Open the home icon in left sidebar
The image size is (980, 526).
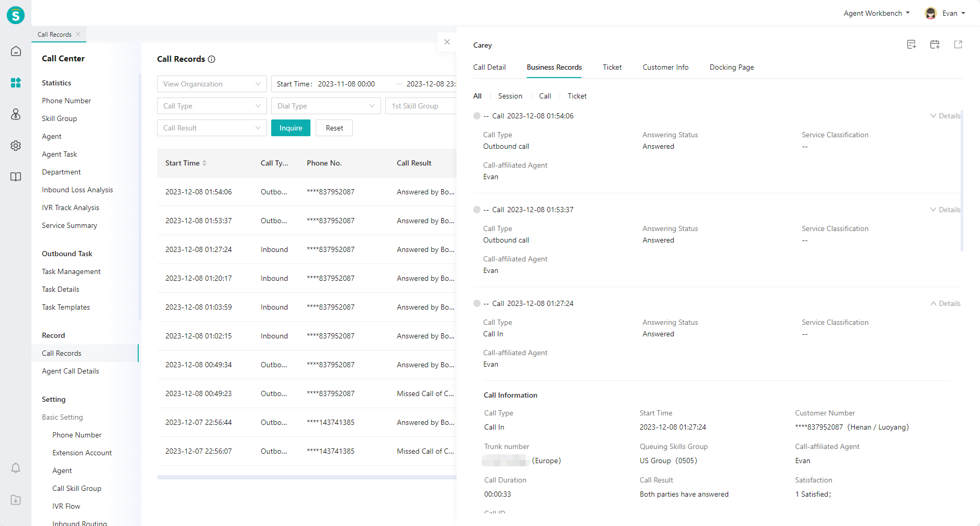coord(16,51)
